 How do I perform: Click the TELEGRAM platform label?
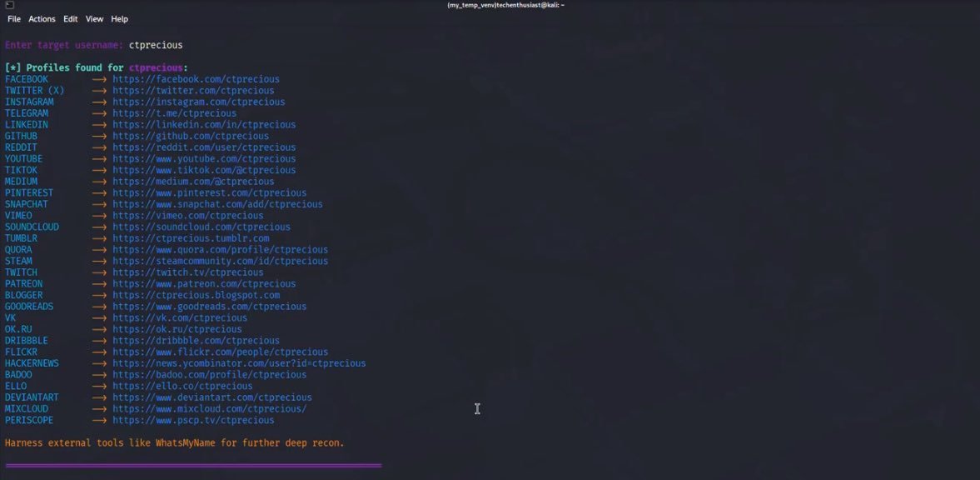27,113
